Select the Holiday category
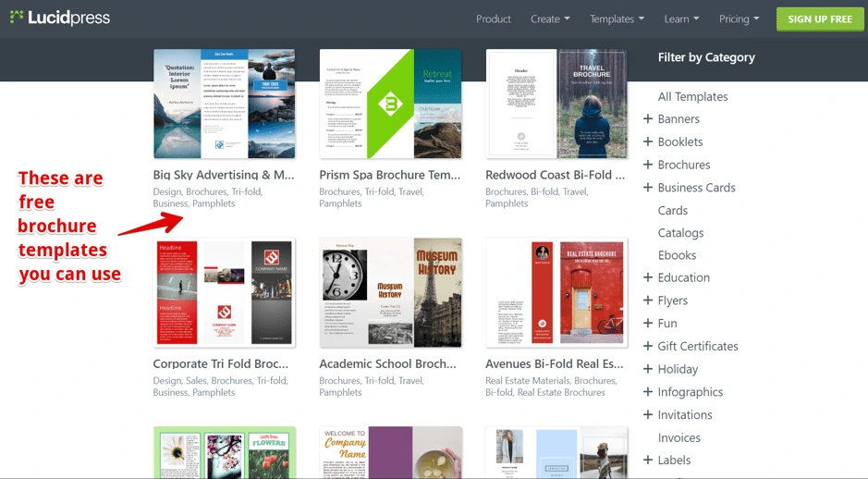This screenshot has width=868, height=479. 678,369
